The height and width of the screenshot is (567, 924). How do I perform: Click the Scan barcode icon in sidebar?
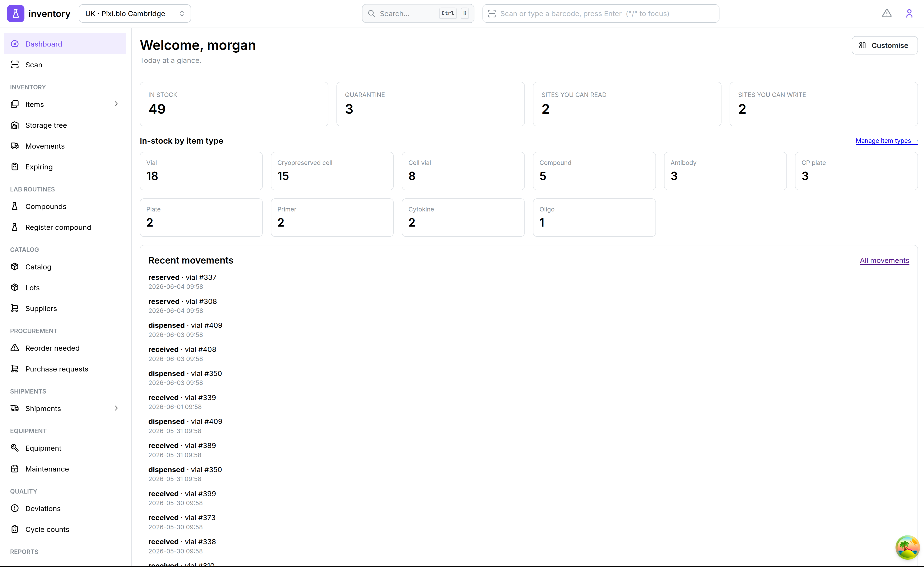coord(15,64)
